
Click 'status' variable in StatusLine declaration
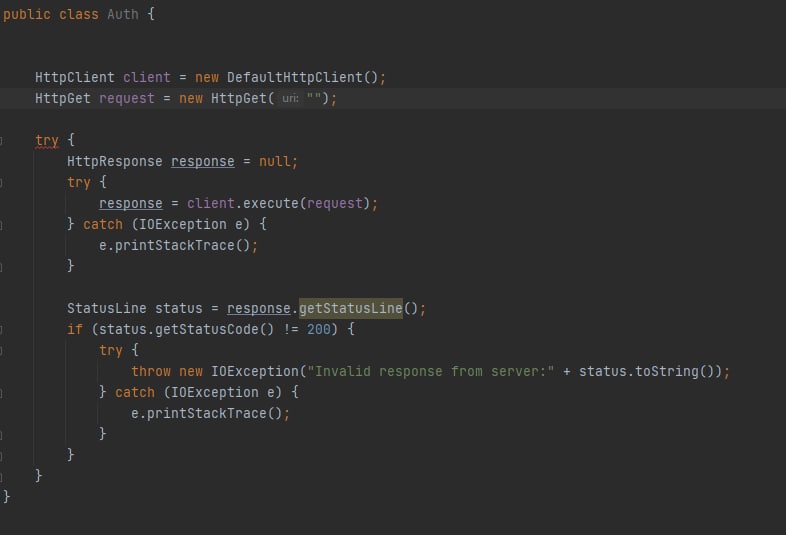(179, 308)
